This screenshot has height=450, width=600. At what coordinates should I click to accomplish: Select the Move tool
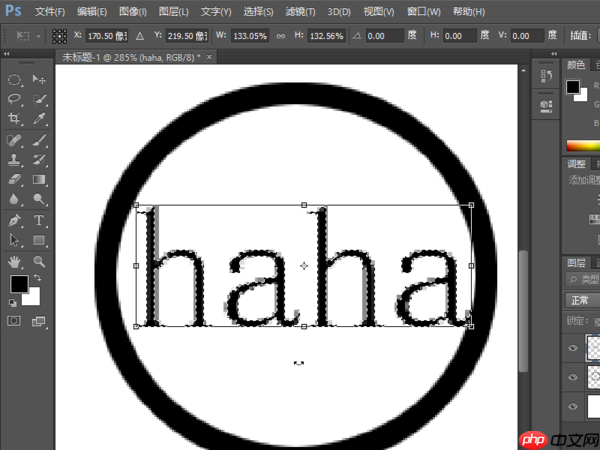(39, 79)
